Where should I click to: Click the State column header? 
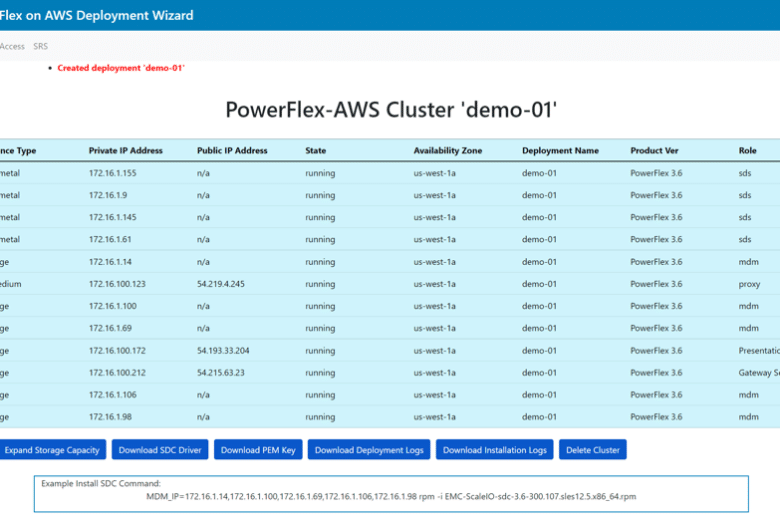315,150
